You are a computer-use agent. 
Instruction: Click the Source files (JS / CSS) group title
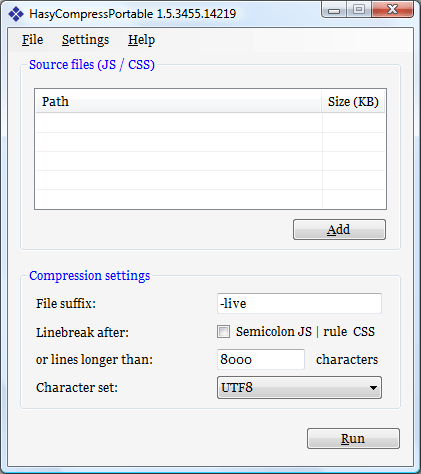point(92,65)
